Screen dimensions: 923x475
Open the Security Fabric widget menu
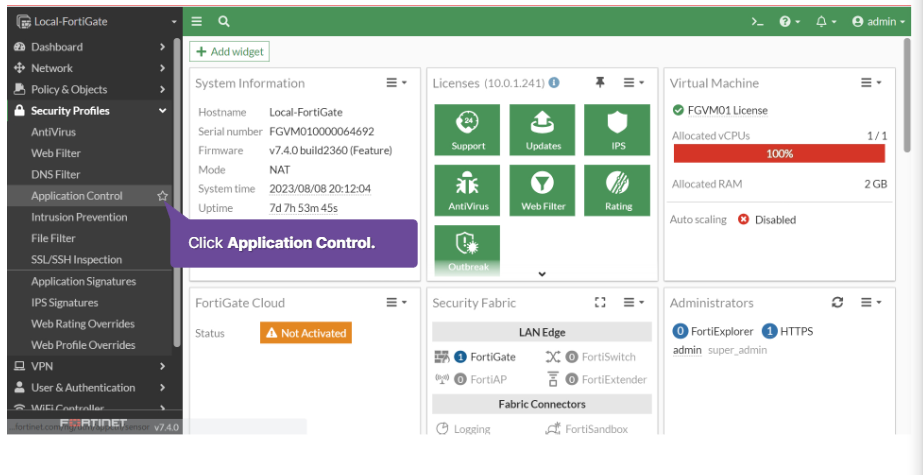click(x=634, y=303)
